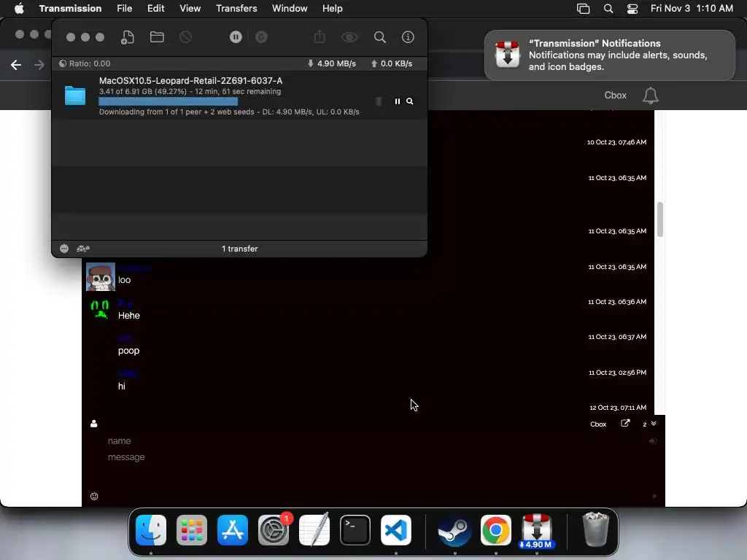The height and width of the screenshot is (560, 747).
Task: Reveal Leopard torrent in Finder magnifier
Action: pos(410,101)
